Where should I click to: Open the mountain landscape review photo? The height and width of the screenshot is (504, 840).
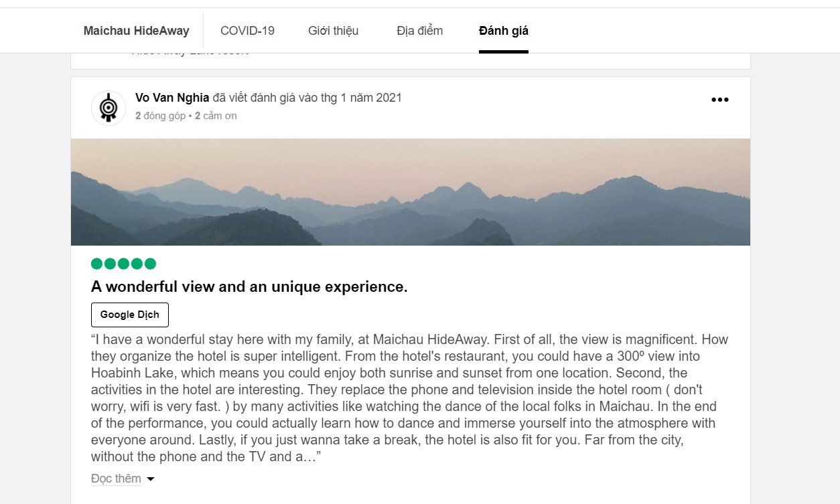pyautogui.click(x=410, y=191)
